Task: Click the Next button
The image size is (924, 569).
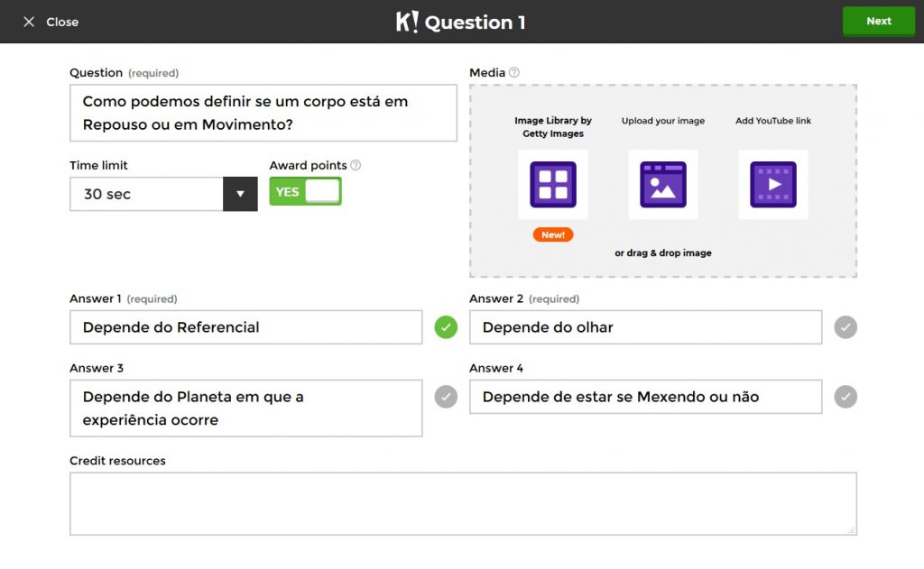Action: 878,22
